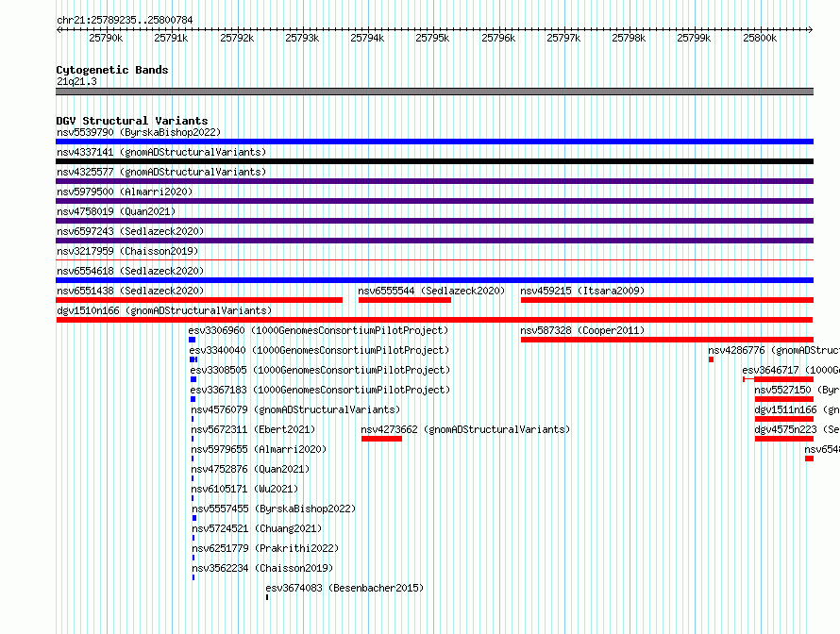This screenshot has width=840, height=634.
Task: Click nsv5979500 (Almarri2020) label
Action: [x=125, y=192]
